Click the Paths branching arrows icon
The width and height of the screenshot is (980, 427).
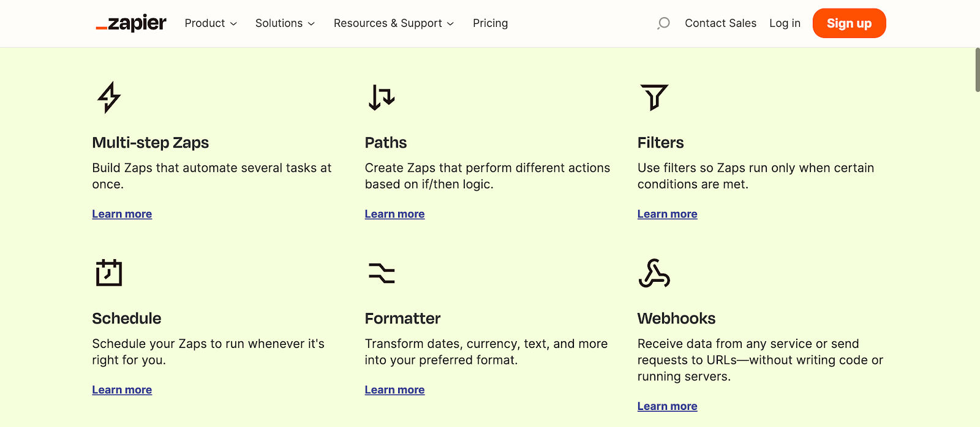tap(382, 97)
